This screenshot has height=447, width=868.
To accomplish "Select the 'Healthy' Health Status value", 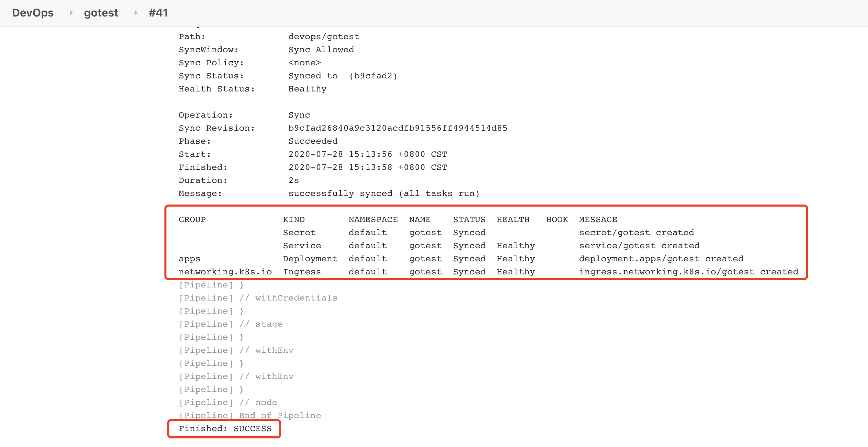I will [307, 89].
